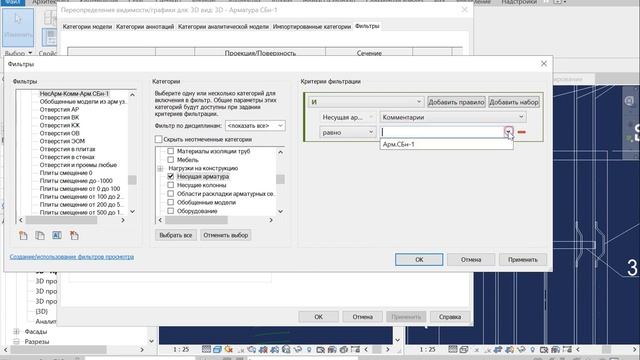Open detail level in right view control bar
Screen dimensions: 640x360
453,349
